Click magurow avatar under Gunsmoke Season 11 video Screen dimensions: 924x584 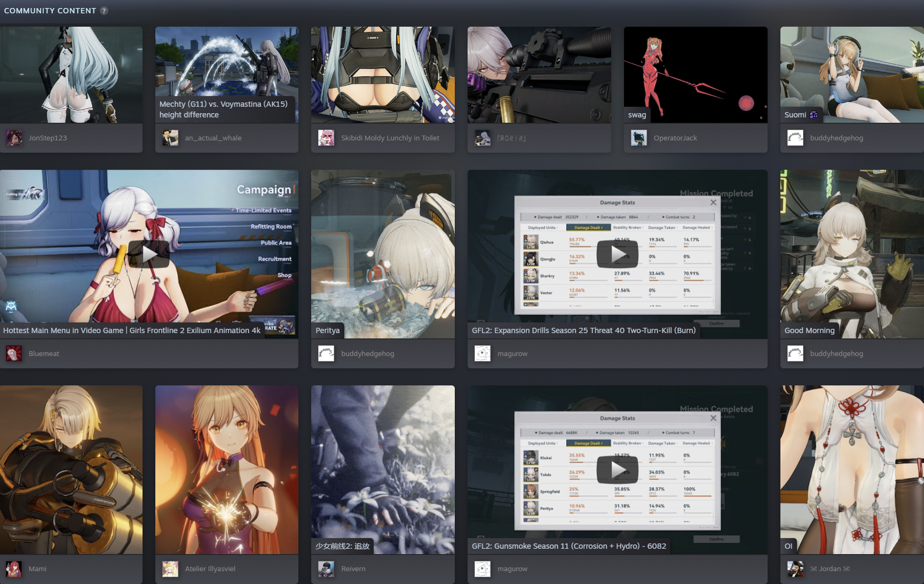483,569
